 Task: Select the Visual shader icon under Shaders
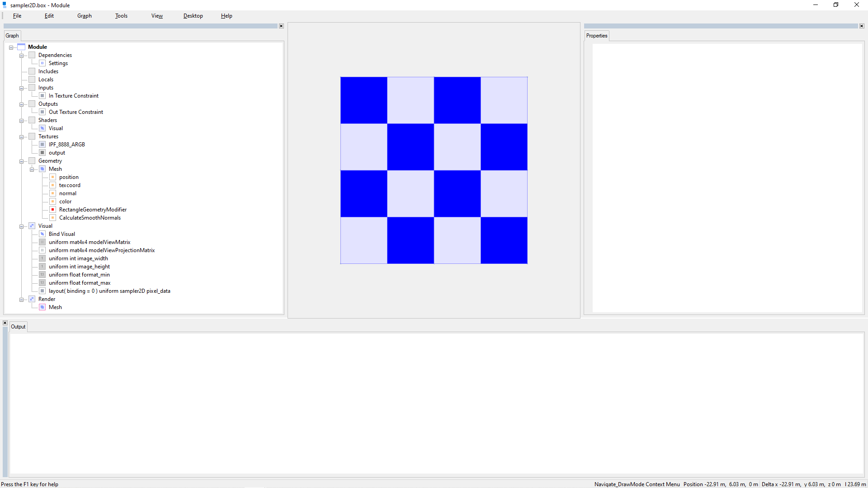click(x=42, y=128)
